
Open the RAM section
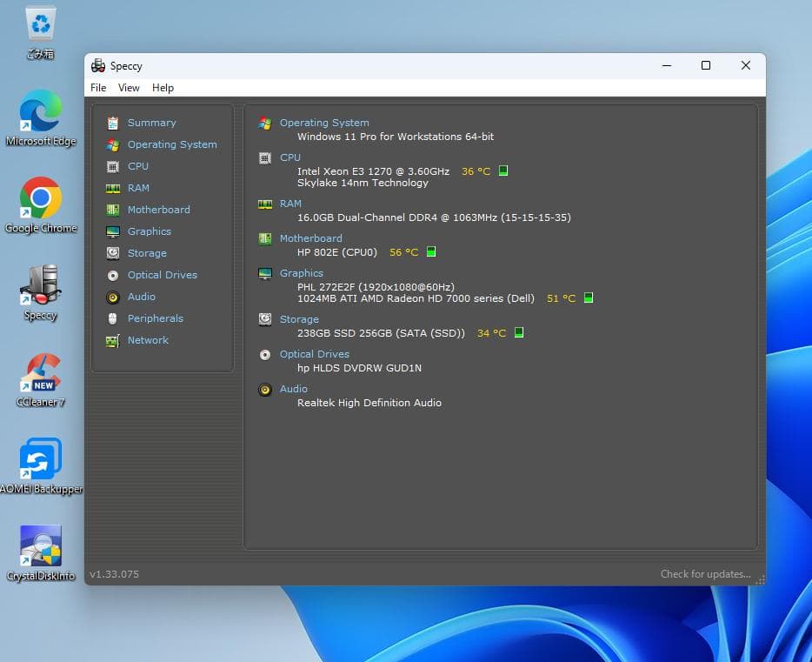pos(138,188)
